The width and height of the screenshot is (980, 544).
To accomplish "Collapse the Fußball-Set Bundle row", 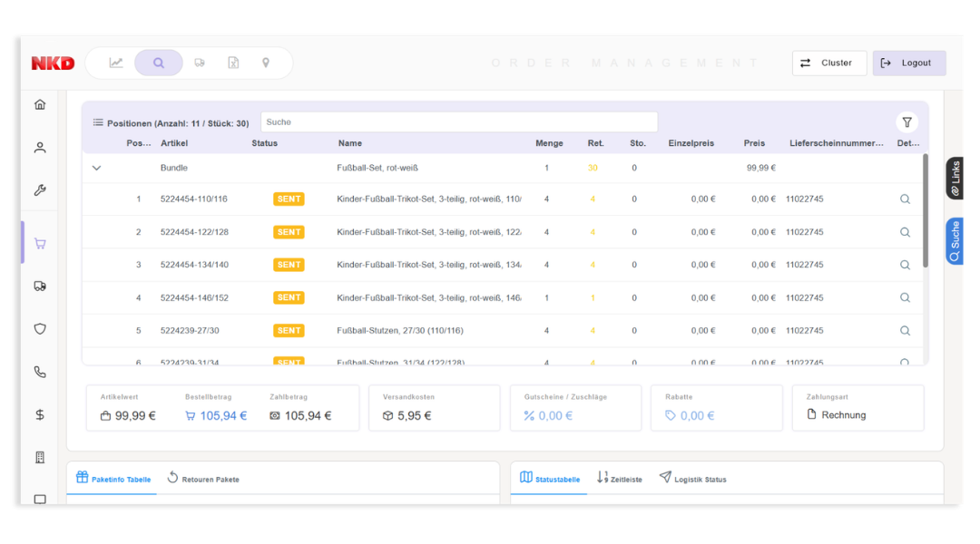I will click(x=97, y=168).
